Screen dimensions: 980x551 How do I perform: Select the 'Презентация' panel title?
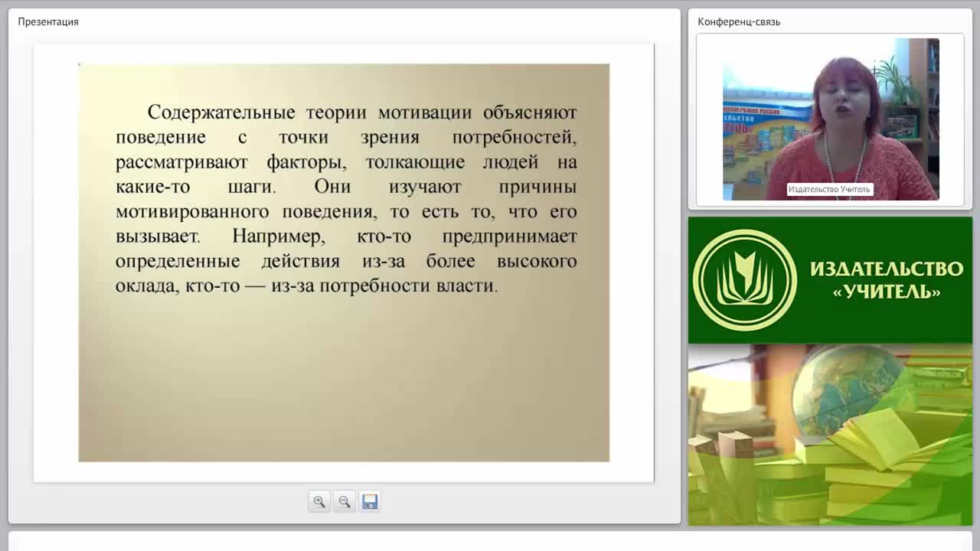click(48, 21)
